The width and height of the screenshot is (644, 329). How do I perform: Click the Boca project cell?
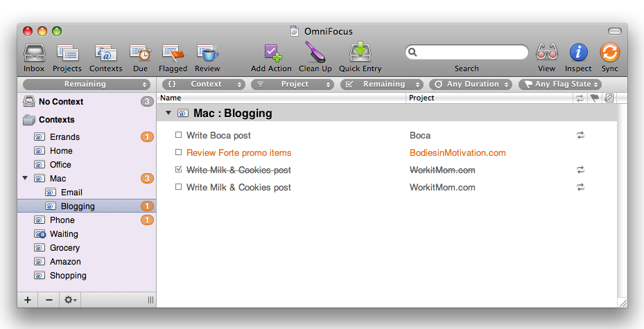(x=420, y=135)
